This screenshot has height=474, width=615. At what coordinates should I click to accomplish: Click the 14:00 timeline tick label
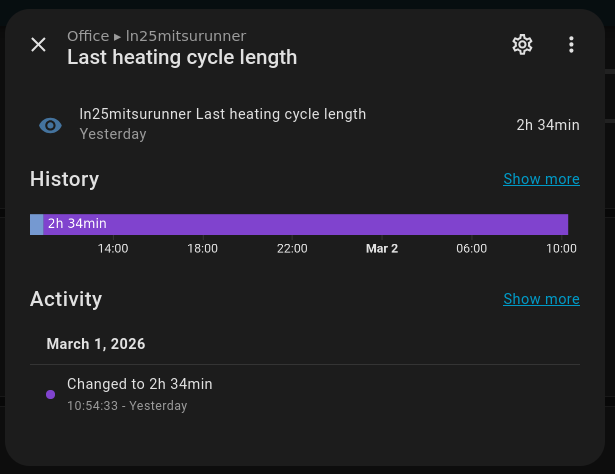pyautogui.click(x=113, y=248)
